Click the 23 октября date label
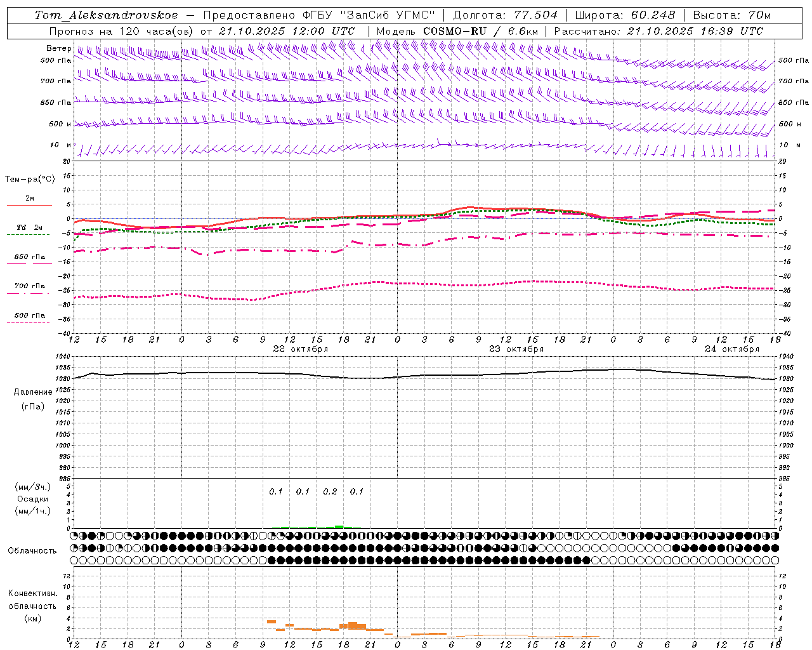The width and height of the screenshot is (812, 650). click(x=516, y=349)
